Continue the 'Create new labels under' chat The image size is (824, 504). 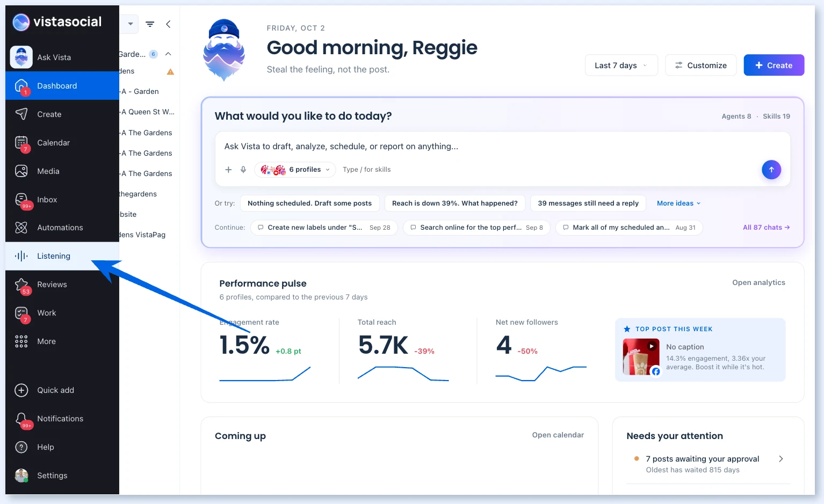(x=324, y=228)
